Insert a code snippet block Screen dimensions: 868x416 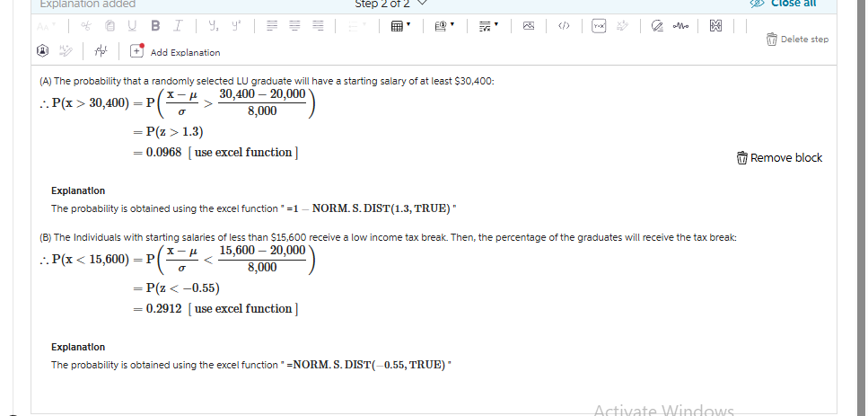click(x=564, y=25)
